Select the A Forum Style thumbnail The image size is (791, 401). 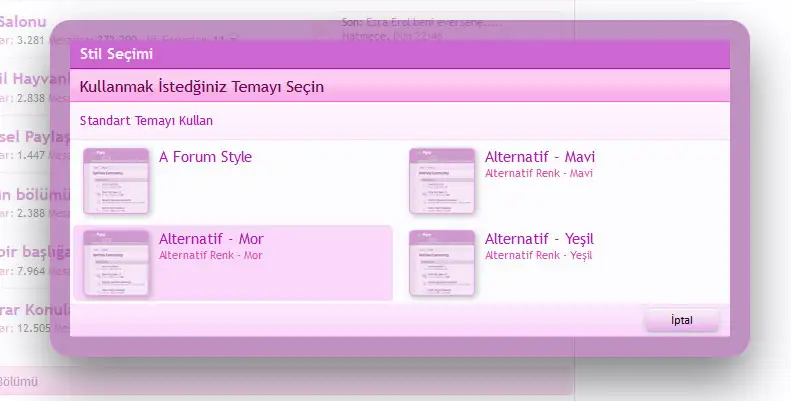116,181
